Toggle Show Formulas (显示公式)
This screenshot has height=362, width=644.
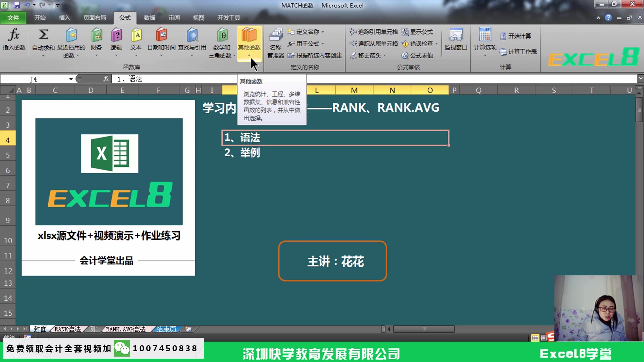pyautogui.click(x=418, y=32)
